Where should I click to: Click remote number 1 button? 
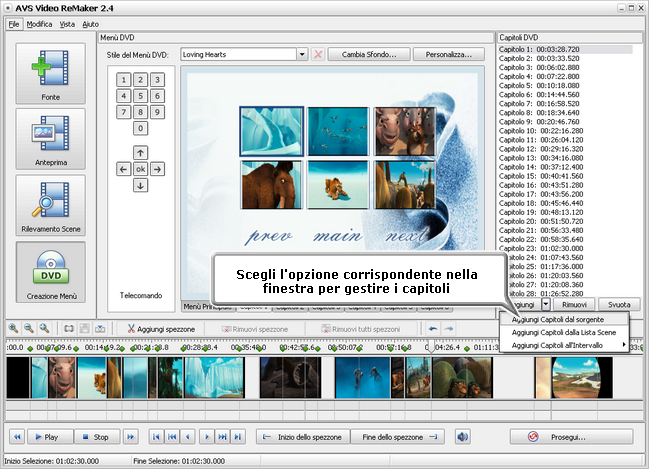tap(124, 80)
